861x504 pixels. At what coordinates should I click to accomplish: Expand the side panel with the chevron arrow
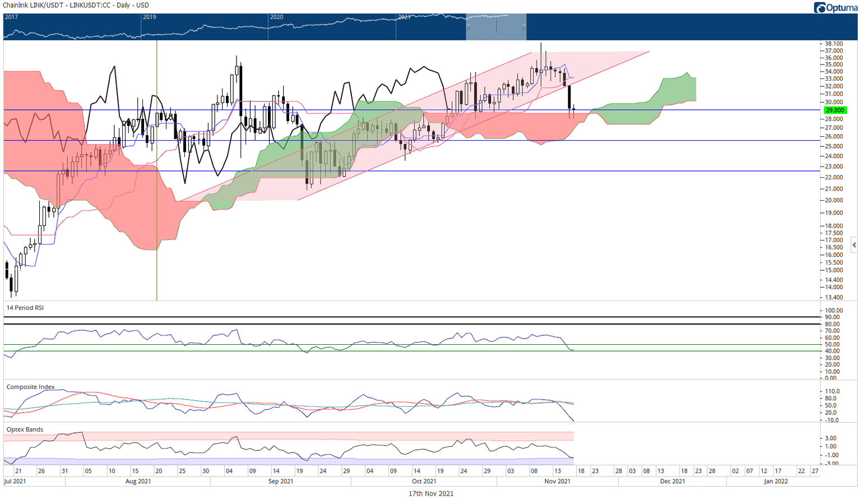pos(854,245)
